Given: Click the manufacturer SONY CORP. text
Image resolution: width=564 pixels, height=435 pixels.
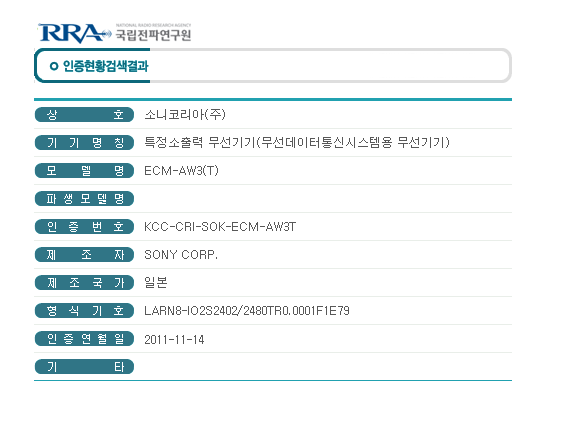Looking at the screenshot, I should coord(181,255).
